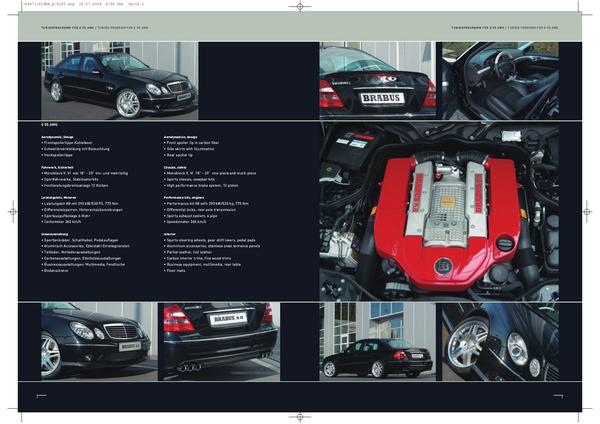Click the 'Chassis, safety' heading
The height and width of the screenshot is (424, 600).
[175, 167]
